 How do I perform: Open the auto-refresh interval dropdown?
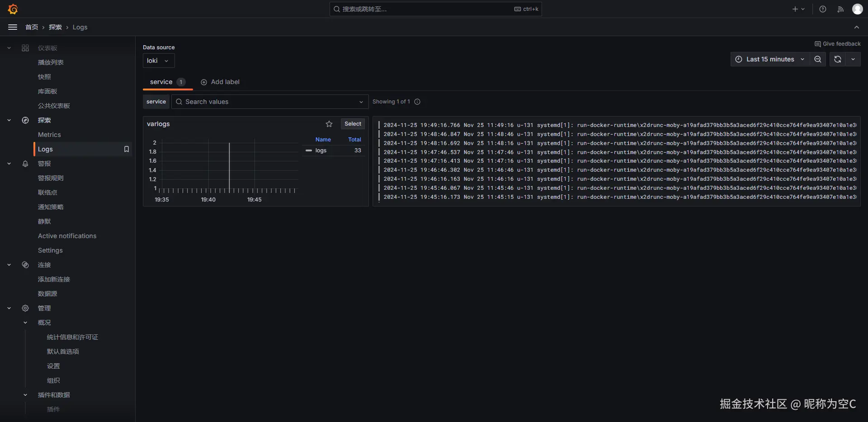(x=853, y=59)
